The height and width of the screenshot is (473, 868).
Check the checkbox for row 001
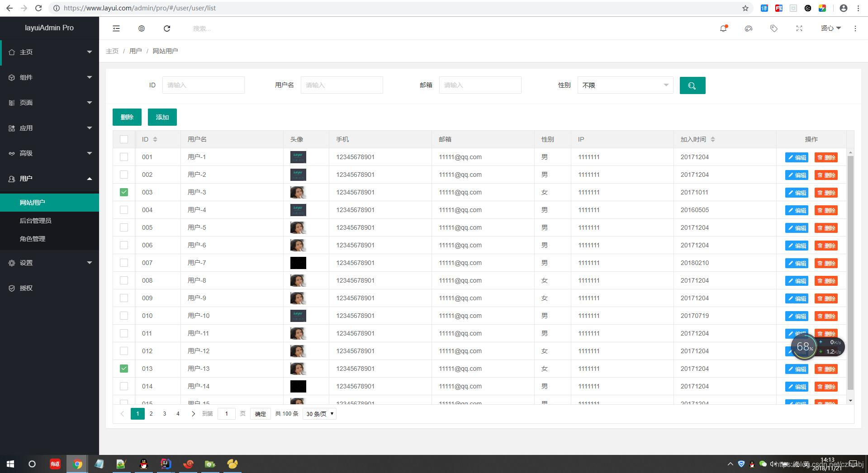(x=124, y=157)
